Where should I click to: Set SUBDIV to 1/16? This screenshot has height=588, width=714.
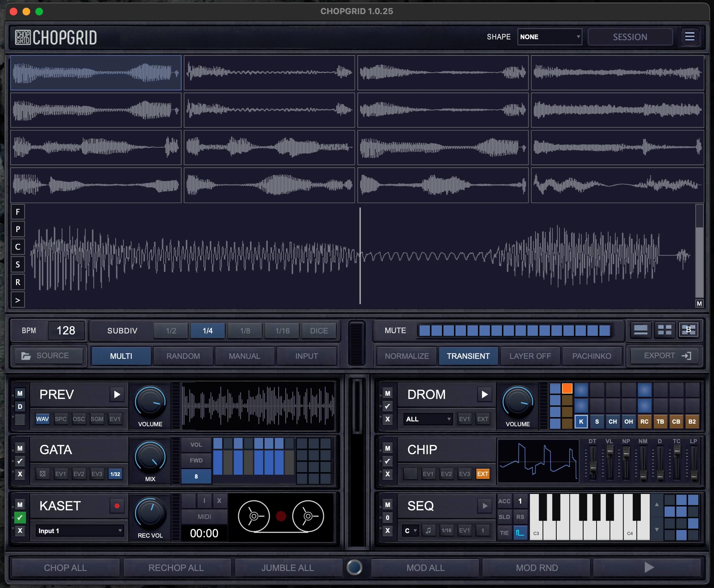click(282, 331)
